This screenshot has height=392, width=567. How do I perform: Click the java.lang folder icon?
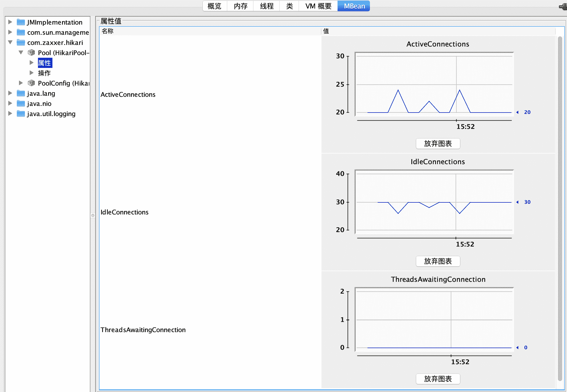(21, 93)
